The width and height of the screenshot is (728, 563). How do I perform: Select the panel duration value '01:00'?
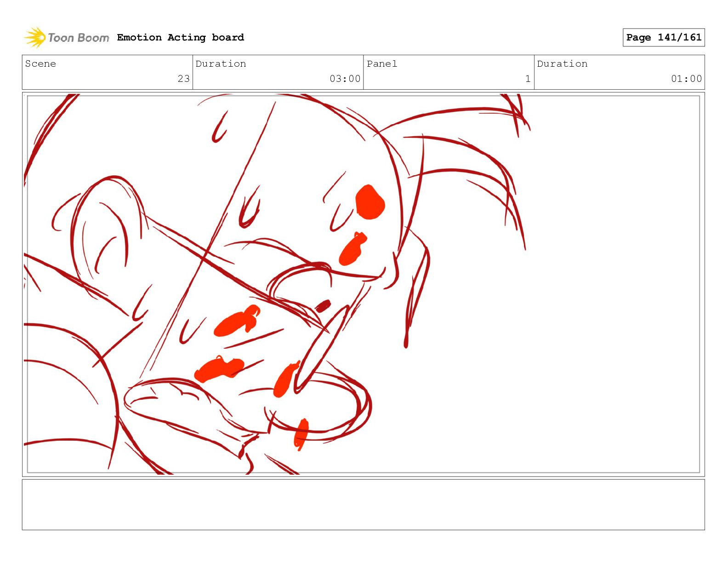[x=686, y=79]
